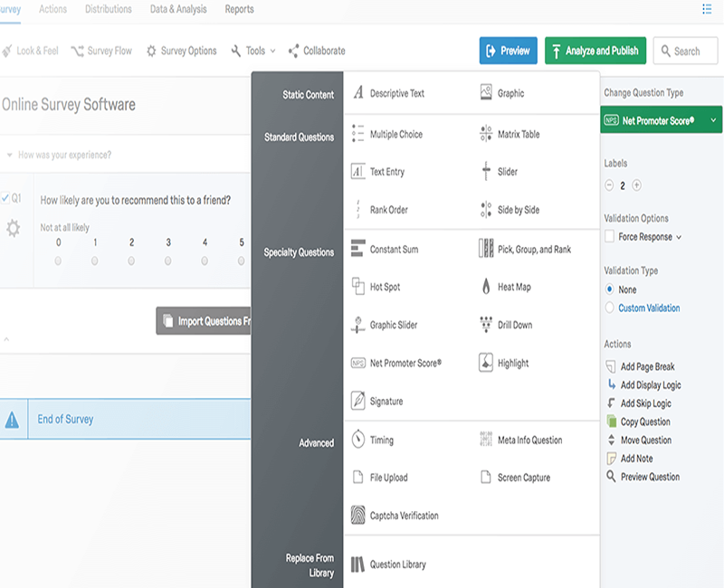
Task: Toggle the Q1 question checkbox
Action: (5, 198)
